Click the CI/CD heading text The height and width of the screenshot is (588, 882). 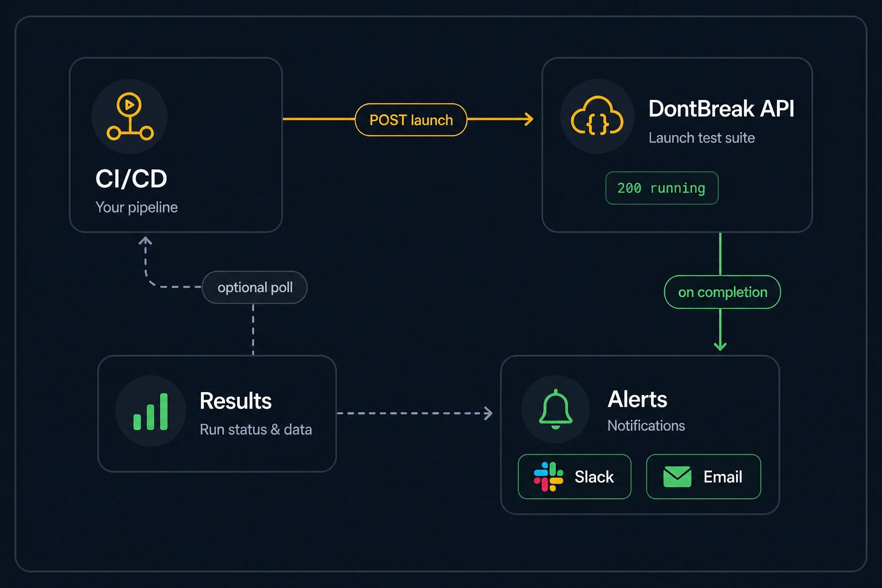click(x=131, y=179)
